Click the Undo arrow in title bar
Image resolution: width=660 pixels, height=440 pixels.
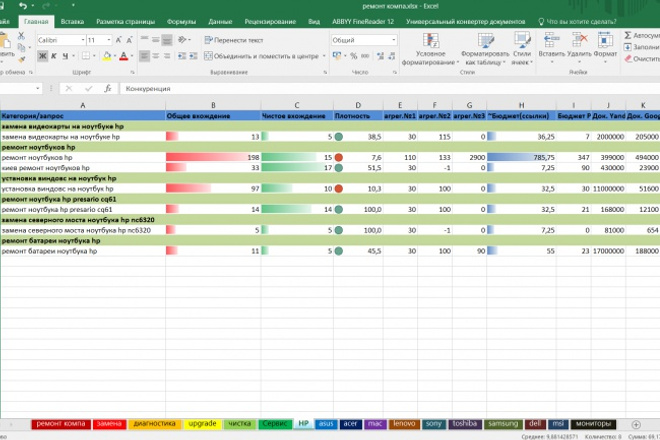tap(23, 6)
